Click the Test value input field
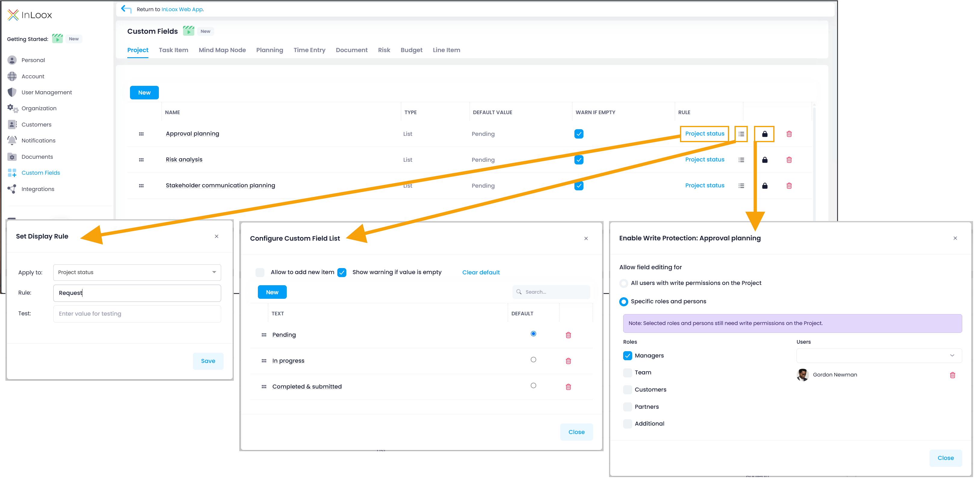This screenshot has width=980, height=481. click(x=137, y=314)
